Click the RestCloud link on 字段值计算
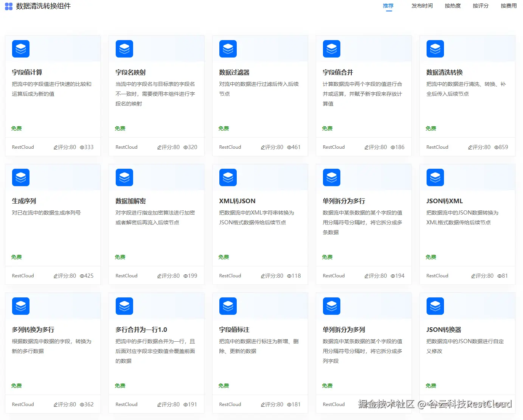This screenshot has width=523, height=420. coord(22,147)
